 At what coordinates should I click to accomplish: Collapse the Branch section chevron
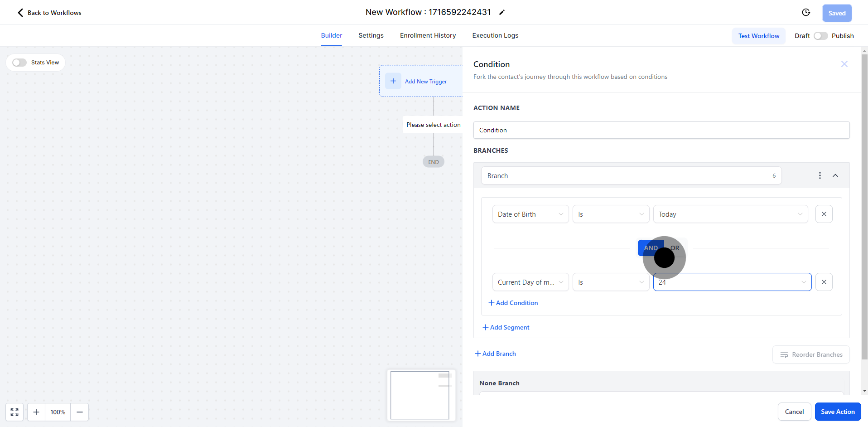click(x=835, y=175)
